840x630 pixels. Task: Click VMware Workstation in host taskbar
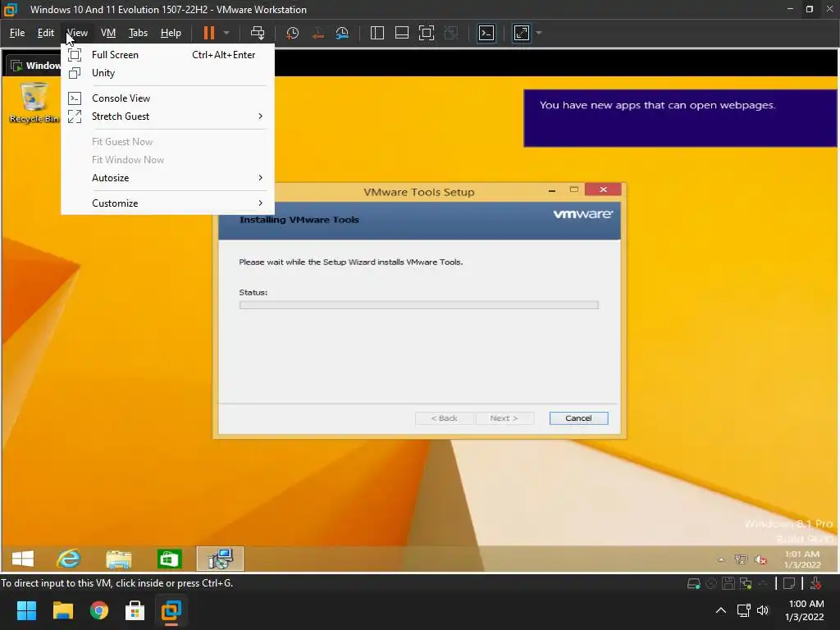(x=171, y=610)
